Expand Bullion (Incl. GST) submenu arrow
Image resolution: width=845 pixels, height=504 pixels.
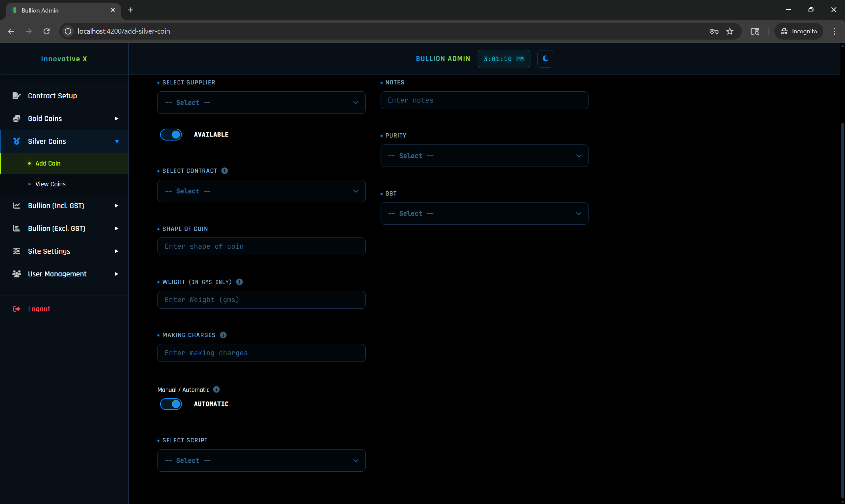point(117,205)
